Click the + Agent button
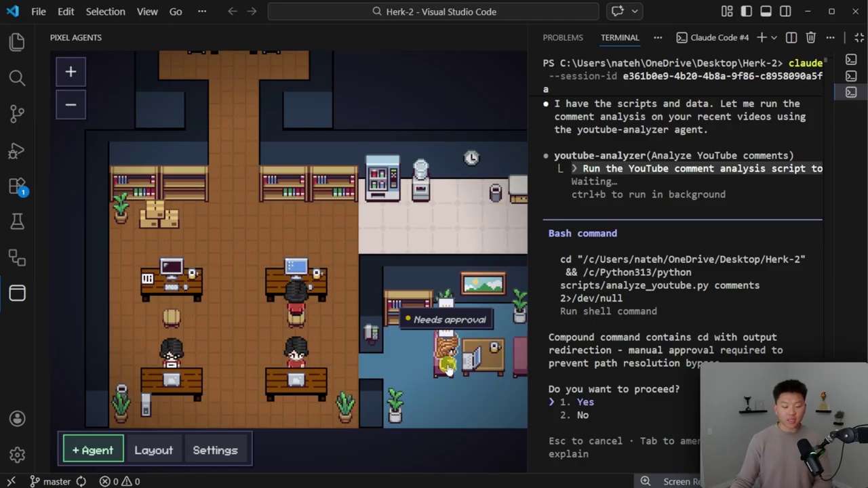 click(93, 450)
